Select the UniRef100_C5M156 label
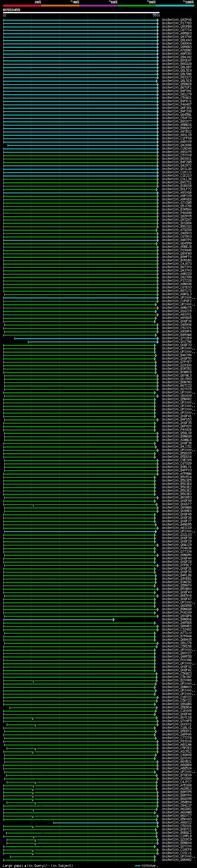The height and width of the screenshot is (868, 197). coord(177,646)
